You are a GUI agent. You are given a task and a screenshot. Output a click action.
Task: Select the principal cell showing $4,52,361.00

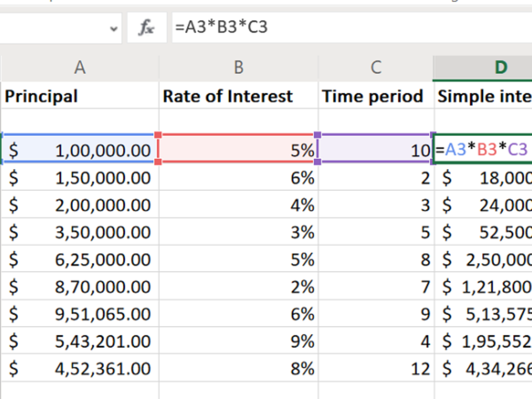coord(80,368)
